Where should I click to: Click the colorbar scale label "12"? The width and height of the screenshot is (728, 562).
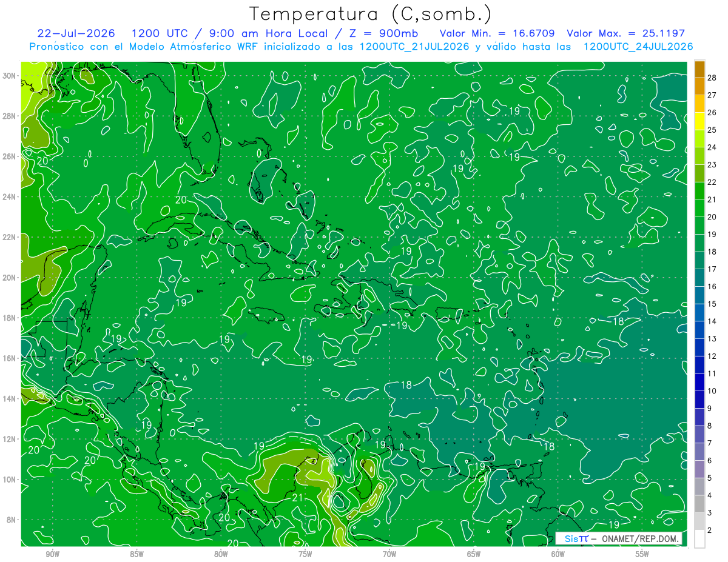(x=712, y=356)
